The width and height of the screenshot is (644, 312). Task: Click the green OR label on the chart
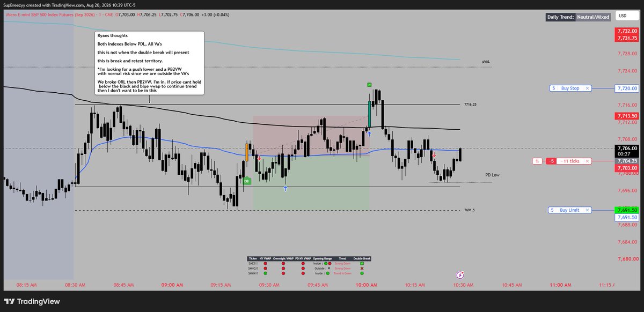point(247,181)
